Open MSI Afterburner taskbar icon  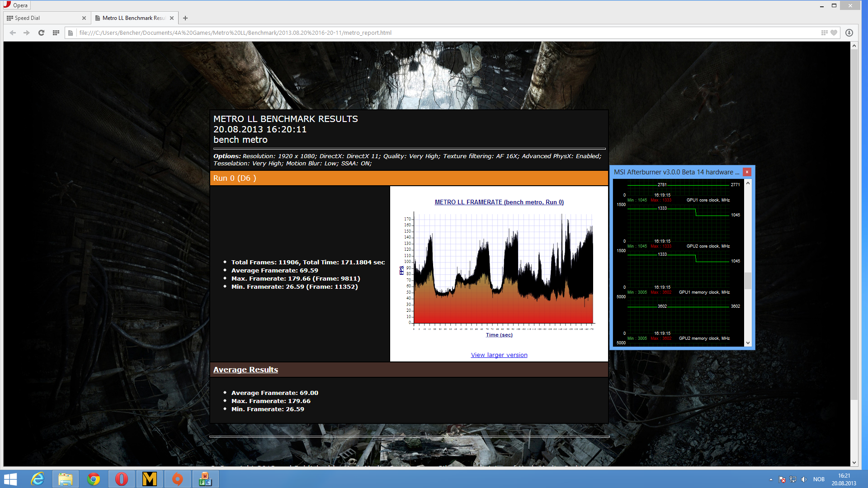click(x=206, y=479)
